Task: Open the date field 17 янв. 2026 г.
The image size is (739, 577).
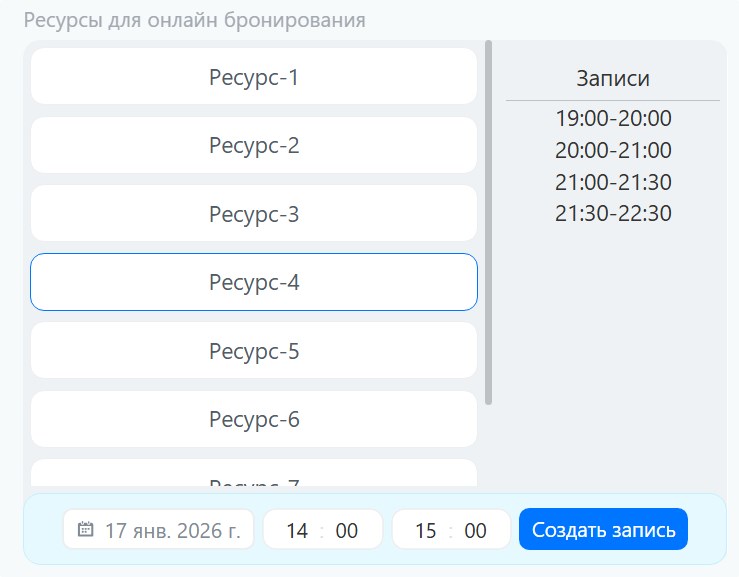Action: 172,530
